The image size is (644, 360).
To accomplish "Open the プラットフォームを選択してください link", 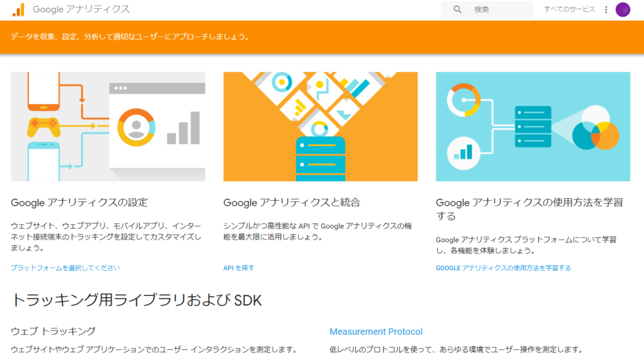I will tap(65, 267).
